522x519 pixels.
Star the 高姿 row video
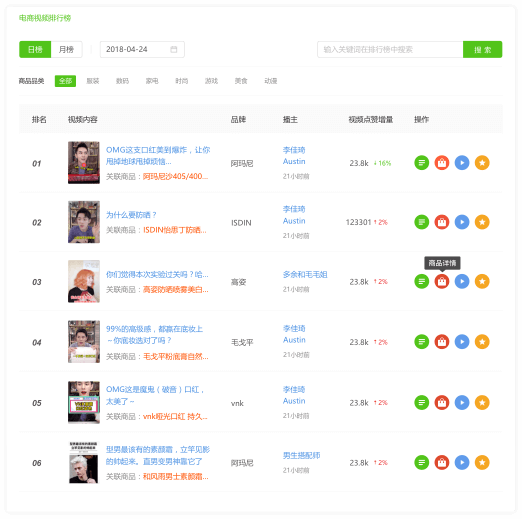coord(482,281)
